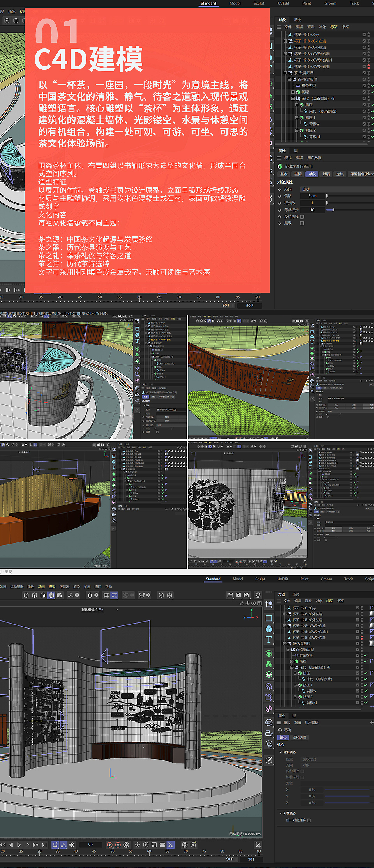This screenshot has height=868, width=374.
Task: Enable the 单一对象变换 checkbox
Action: coord(309,820)
